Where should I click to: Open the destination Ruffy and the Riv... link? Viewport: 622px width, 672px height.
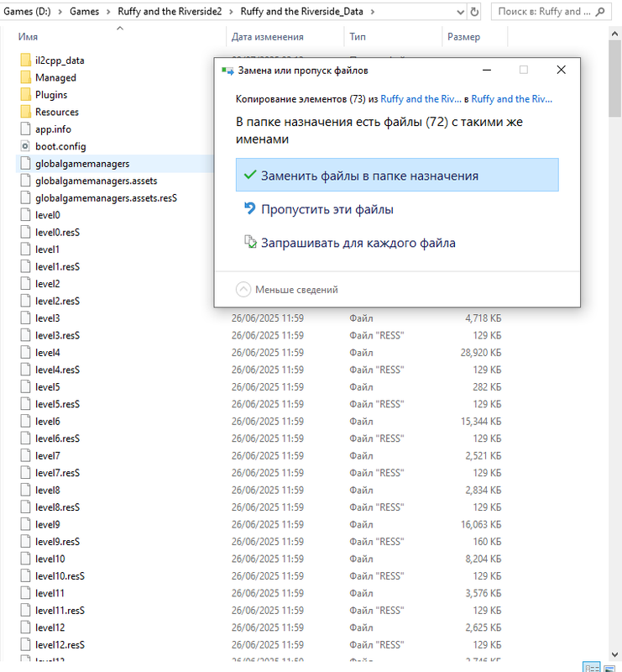point(511,99)
